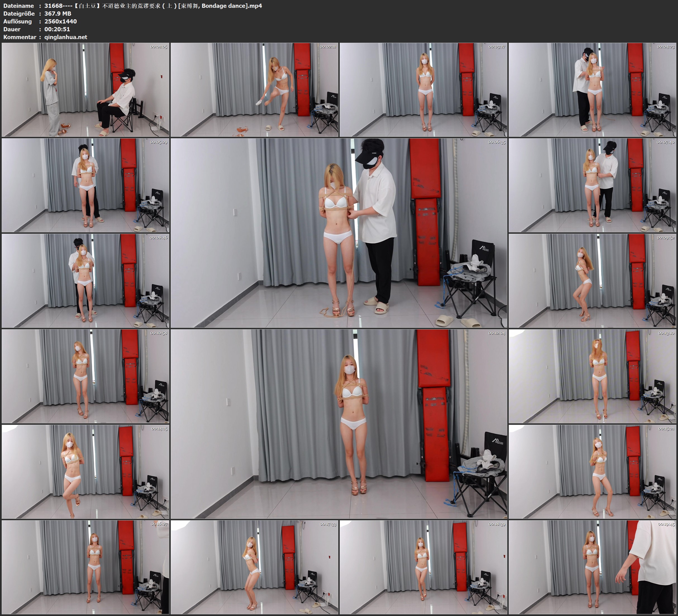Viewport: 678px width, 616px height.
Task: Open the thumbnail marked 00:03:17
Action: 424,90
